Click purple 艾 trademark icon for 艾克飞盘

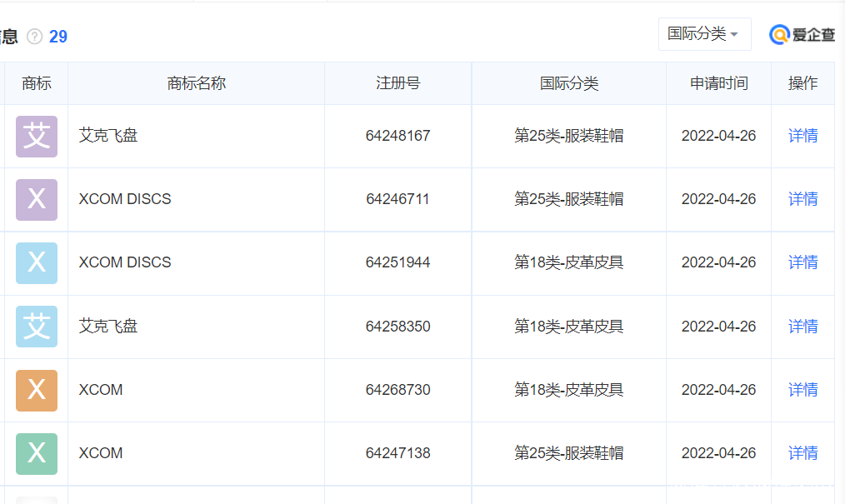(37, 136)
